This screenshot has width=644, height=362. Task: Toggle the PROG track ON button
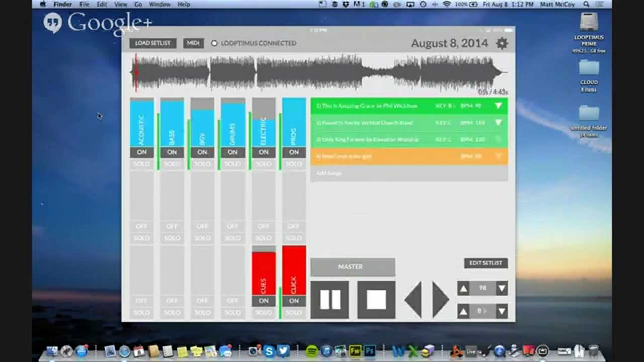coord(294,152)
